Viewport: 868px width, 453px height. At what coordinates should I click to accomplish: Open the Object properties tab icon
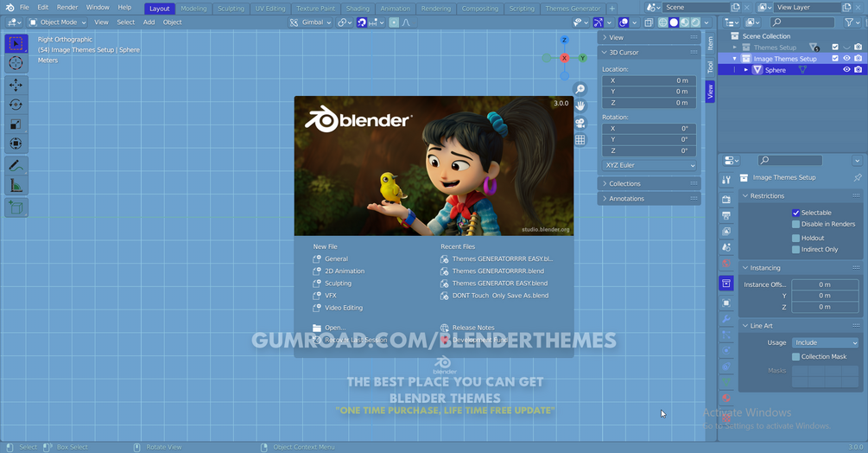point(726,303)
